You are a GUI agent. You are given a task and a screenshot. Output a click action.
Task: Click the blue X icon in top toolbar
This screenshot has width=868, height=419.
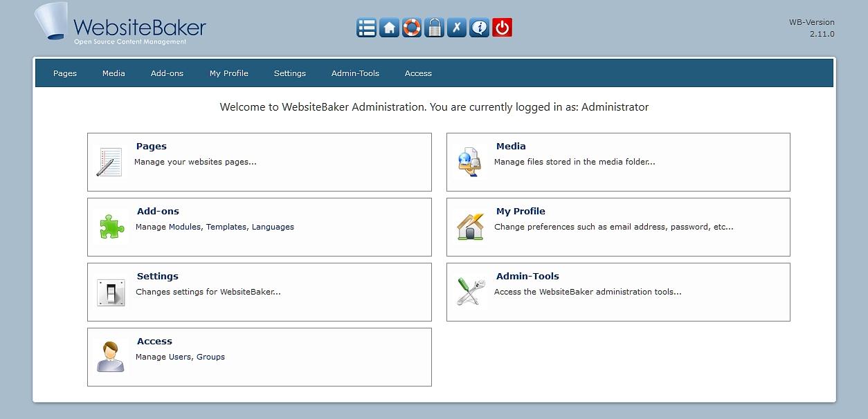coord(457,28)
